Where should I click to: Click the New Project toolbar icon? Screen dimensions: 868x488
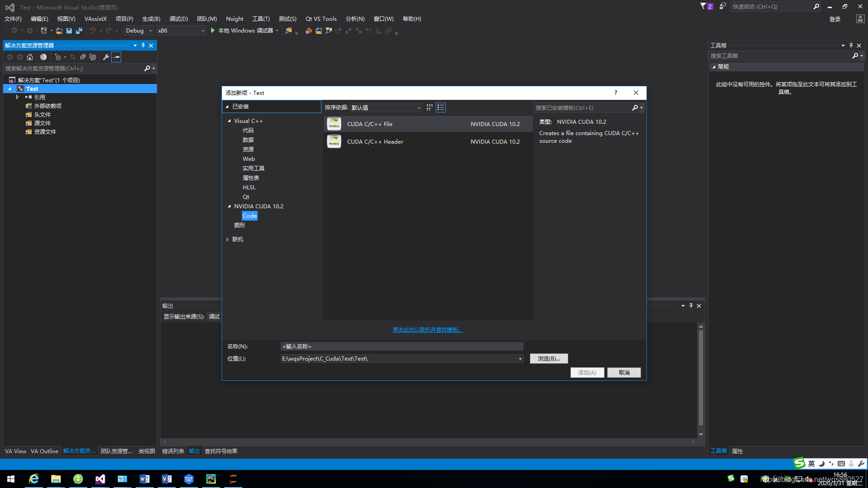pos(43,31)
